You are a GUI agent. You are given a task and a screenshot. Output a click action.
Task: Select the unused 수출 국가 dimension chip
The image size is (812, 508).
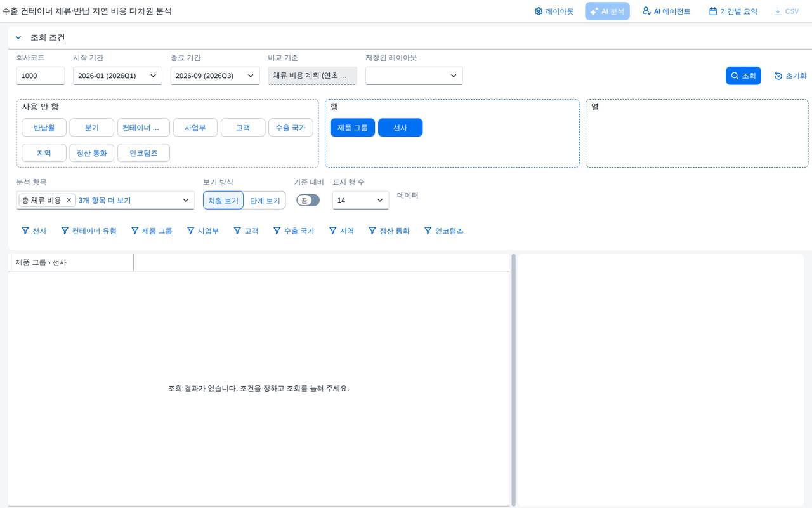click(x=291, y=128)
